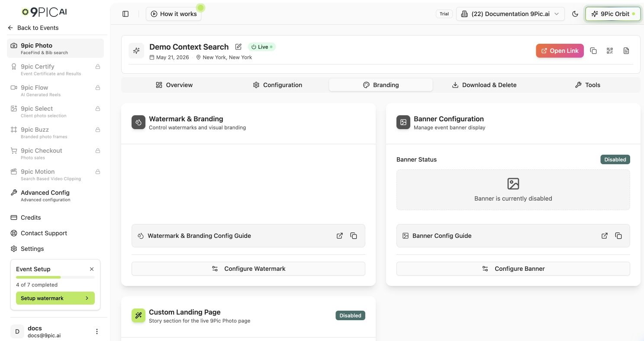Click the Watermark & Branding droplet icon
This screenshot has height=341, width=644.
pos(138,122)
